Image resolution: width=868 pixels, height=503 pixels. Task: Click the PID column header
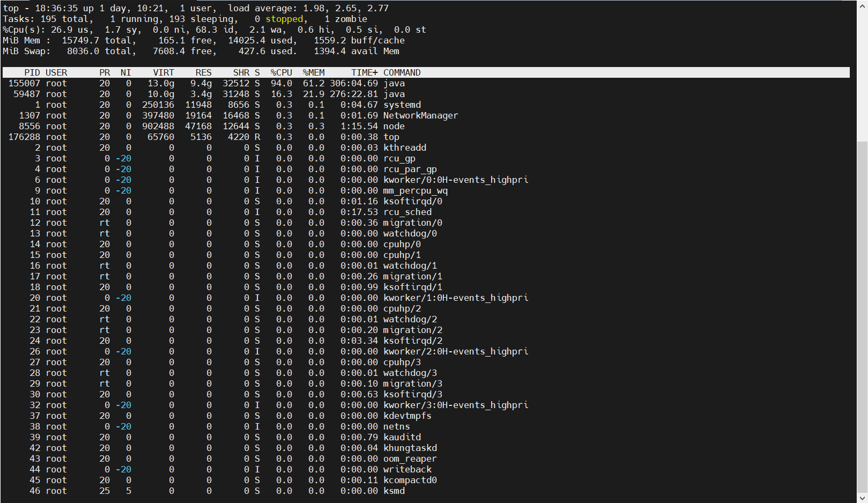tap(32, 72)
